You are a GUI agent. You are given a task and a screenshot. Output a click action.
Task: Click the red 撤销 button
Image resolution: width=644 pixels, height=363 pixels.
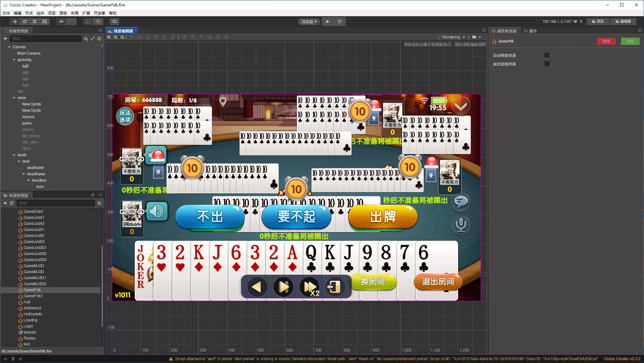(x=606, y=41)
